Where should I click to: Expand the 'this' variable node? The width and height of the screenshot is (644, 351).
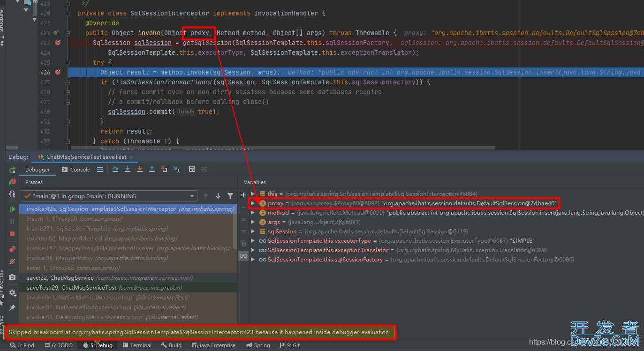tap(253, 194)
